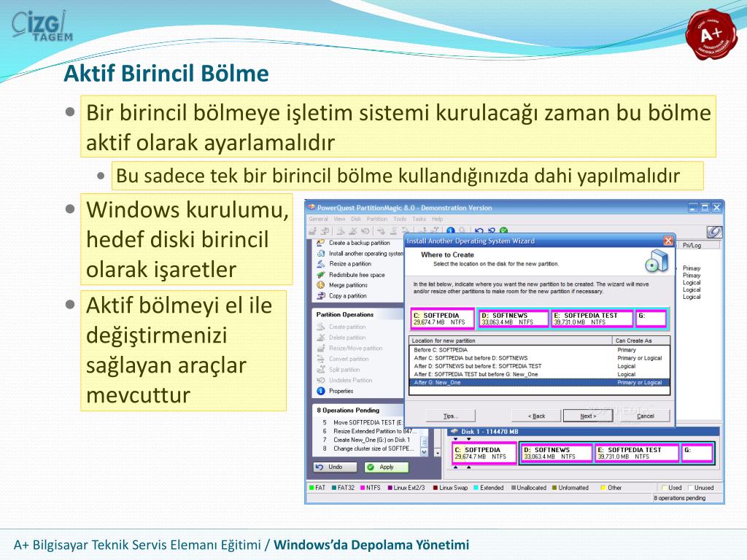Select D: SOFTNEWS partition in the wizard map
This screenshot has width=747, height=560.
(x=514, y=319)
